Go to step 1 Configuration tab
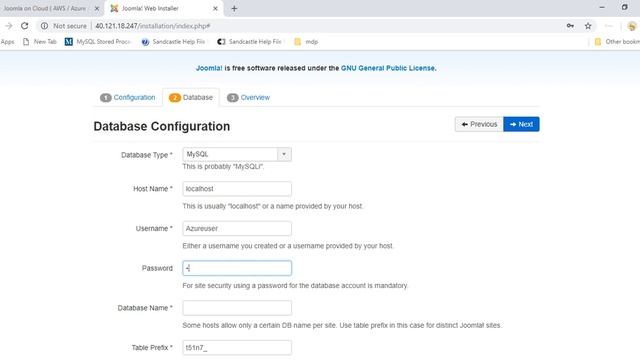This screenshot has height=360, width=640. coord(128,98)
